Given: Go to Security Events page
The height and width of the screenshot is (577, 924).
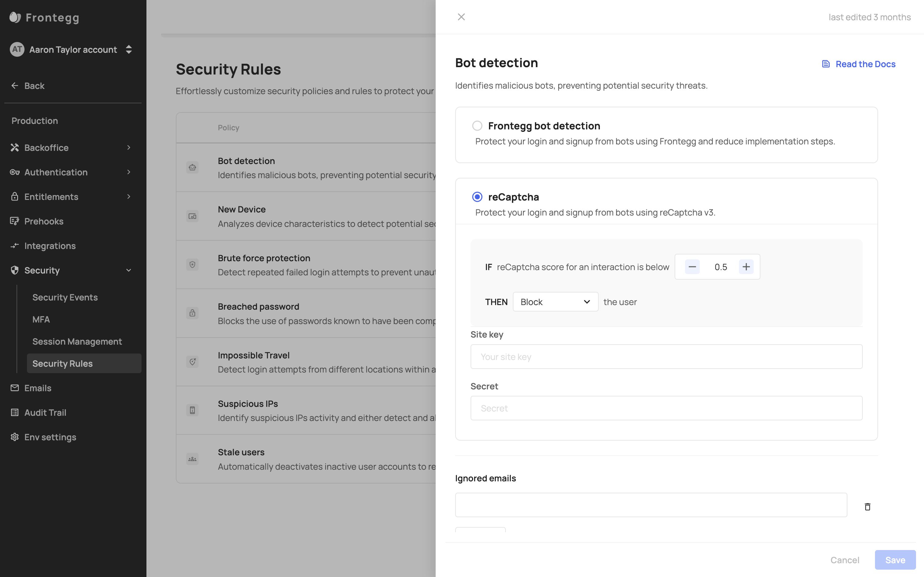Looking at the screenshot, I should click(65, 297).
